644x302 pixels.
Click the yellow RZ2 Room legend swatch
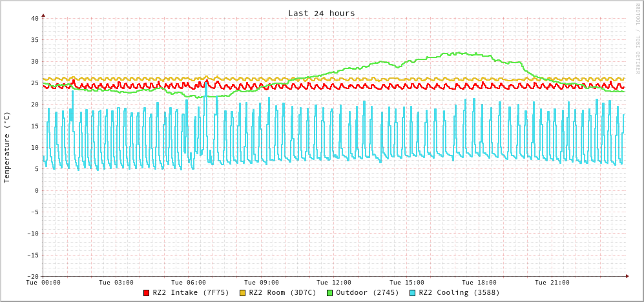point(243,293)
